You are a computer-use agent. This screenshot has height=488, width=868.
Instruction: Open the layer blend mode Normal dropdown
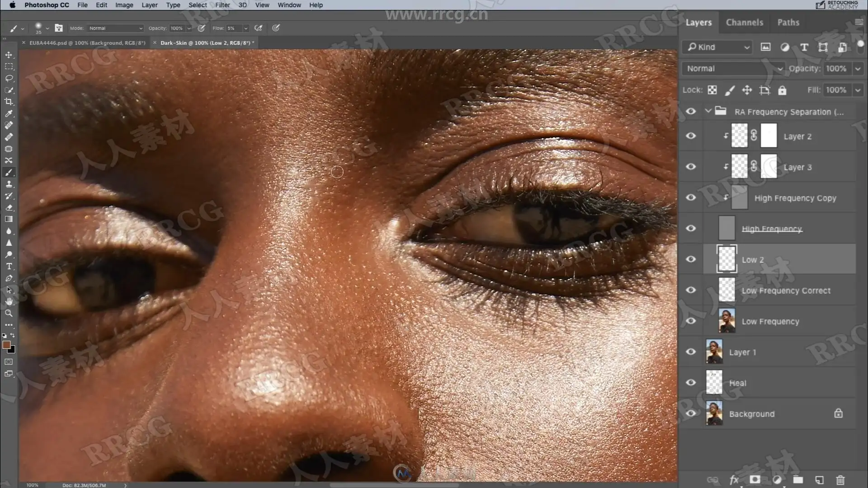click(x=733, y=69)
